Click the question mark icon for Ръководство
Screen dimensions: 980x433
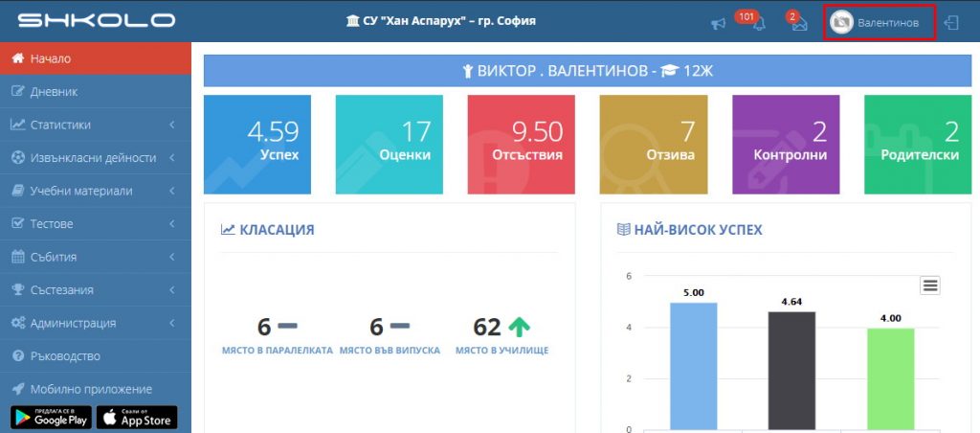coord(18,356)
